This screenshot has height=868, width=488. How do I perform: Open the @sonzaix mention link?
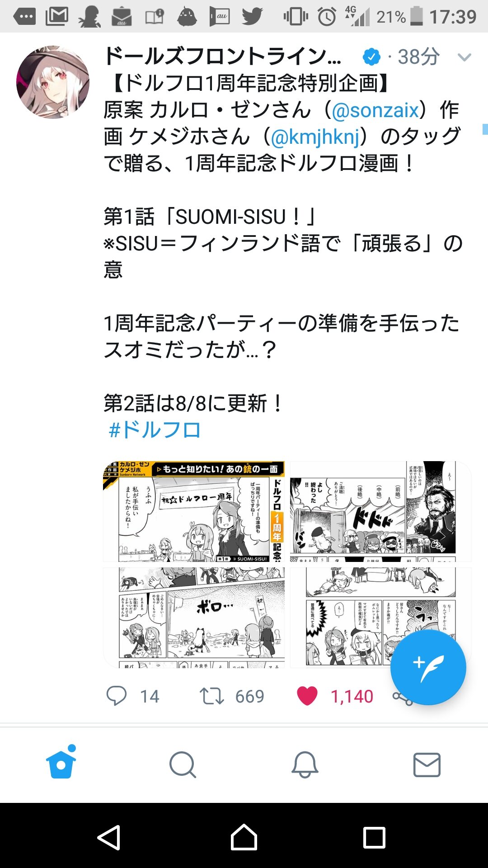tap(375, 110)
